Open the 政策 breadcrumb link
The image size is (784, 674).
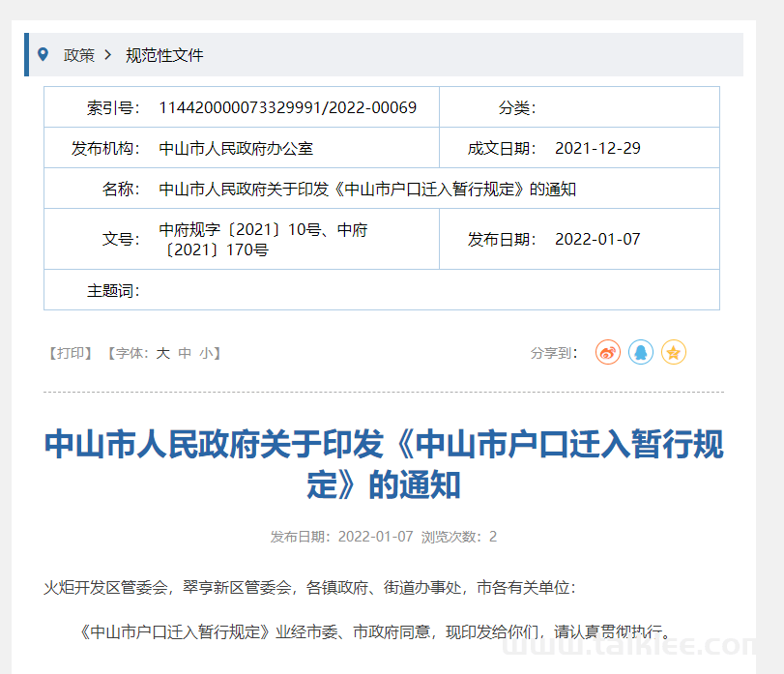78,55
